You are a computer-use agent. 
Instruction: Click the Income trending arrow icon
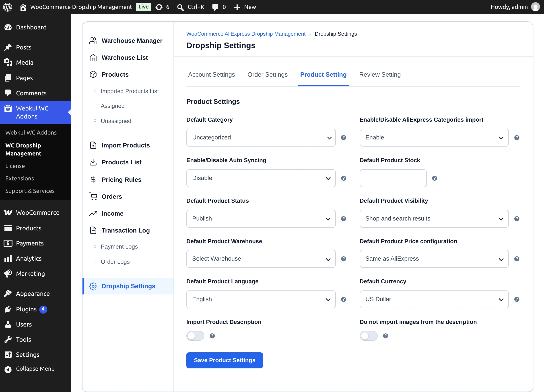[x=93, y=213]
